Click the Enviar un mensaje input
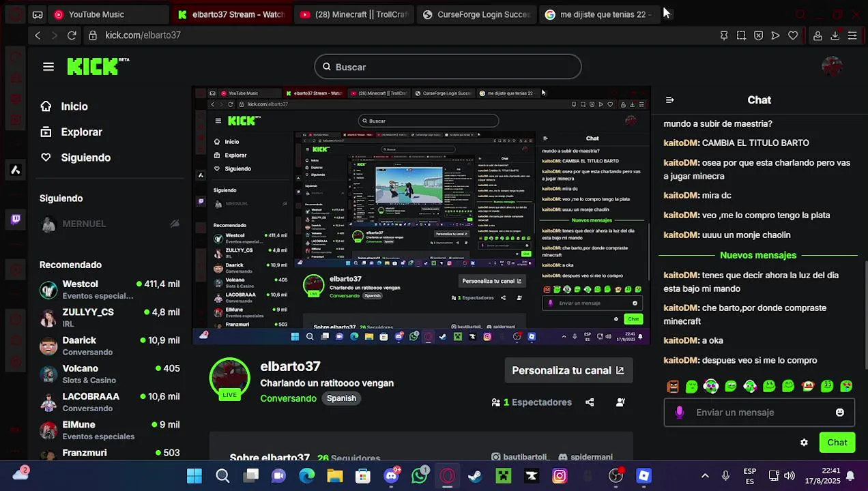 click(759, 413)
